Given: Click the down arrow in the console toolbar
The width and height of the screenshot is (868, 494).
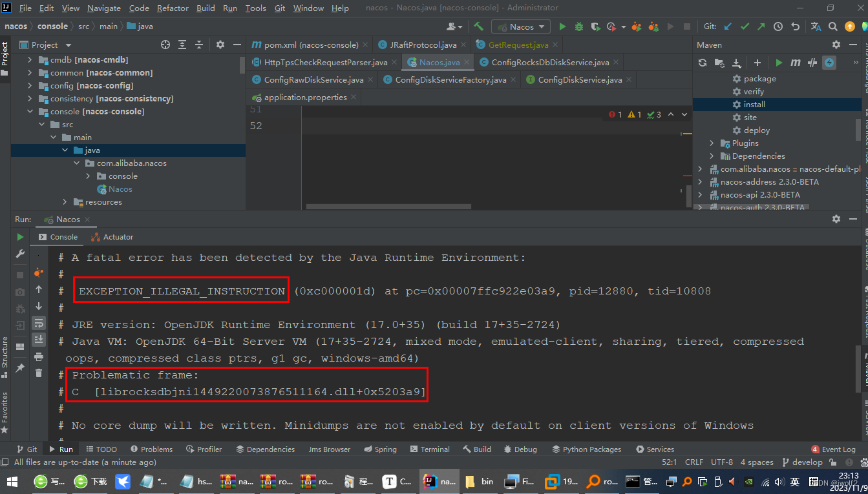Looking at the screenshot, I should (x=39, y=306).
